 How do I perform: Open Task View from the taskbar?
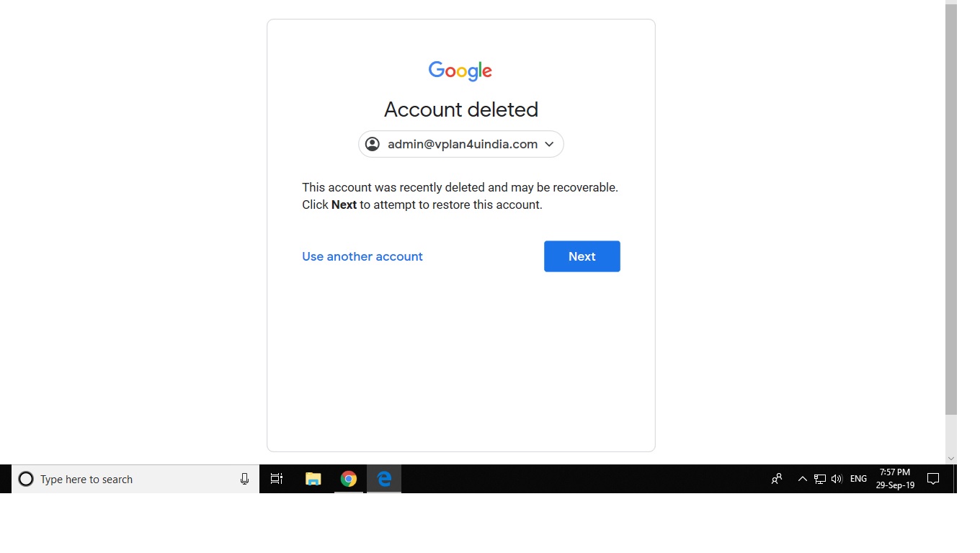[x=277, y=479]
